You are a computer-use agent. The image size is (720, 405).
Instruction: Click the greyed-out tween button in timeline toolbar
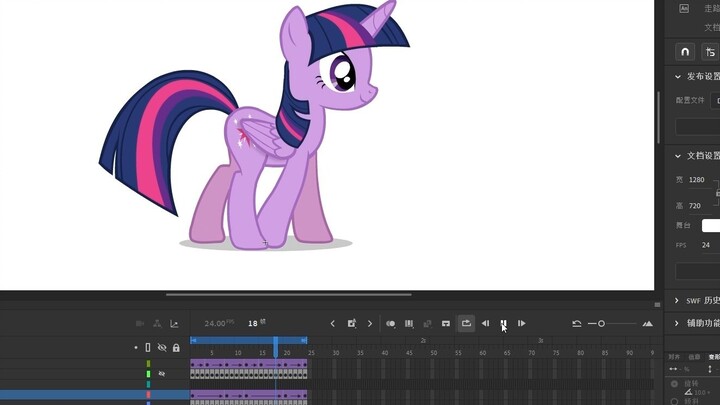(x=427, y=324)
